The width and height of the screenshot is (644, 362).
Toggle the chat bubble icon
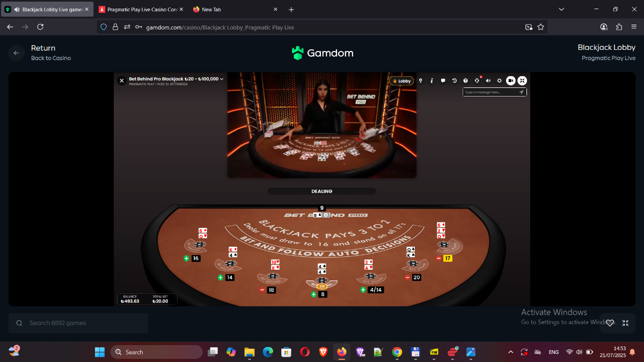point(443,81)
